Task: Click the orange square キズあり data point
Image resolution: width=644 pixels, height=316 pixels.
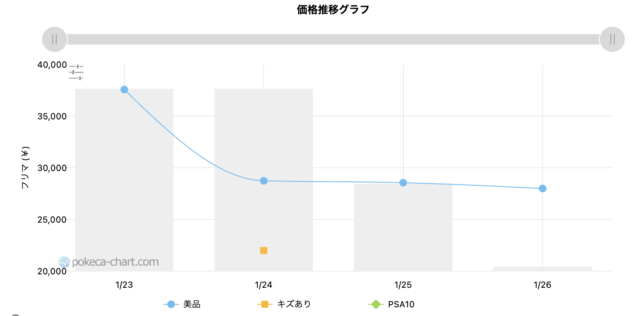Action: pyautogui.click(x=263, y=250)
